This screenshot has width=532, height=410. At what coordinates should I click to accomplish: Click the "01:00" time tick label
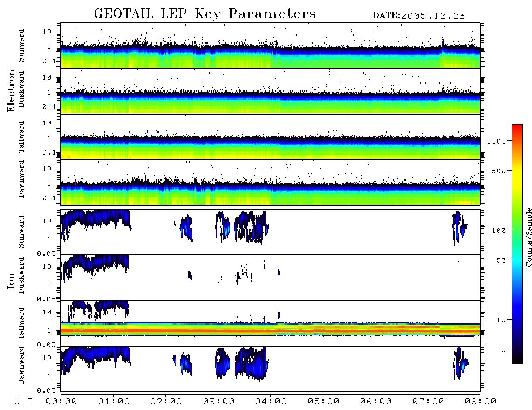click(x=114, y=402)
